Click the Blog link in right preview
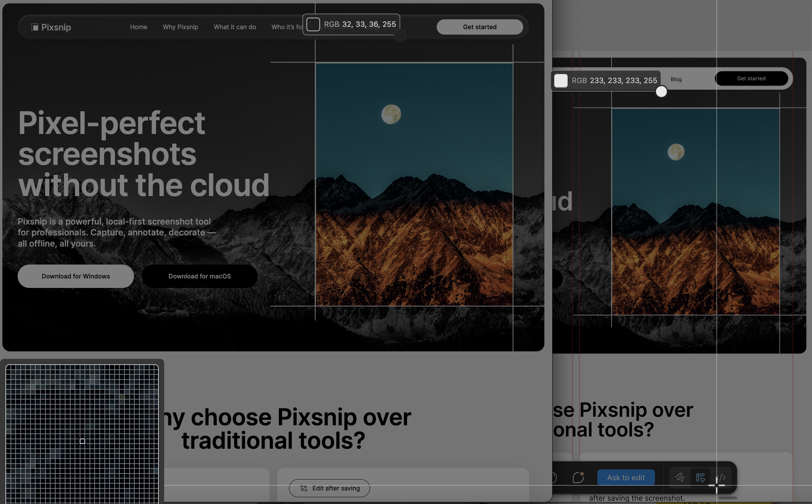The width and height of the screenshot is (812, 504). coord(676,79)
